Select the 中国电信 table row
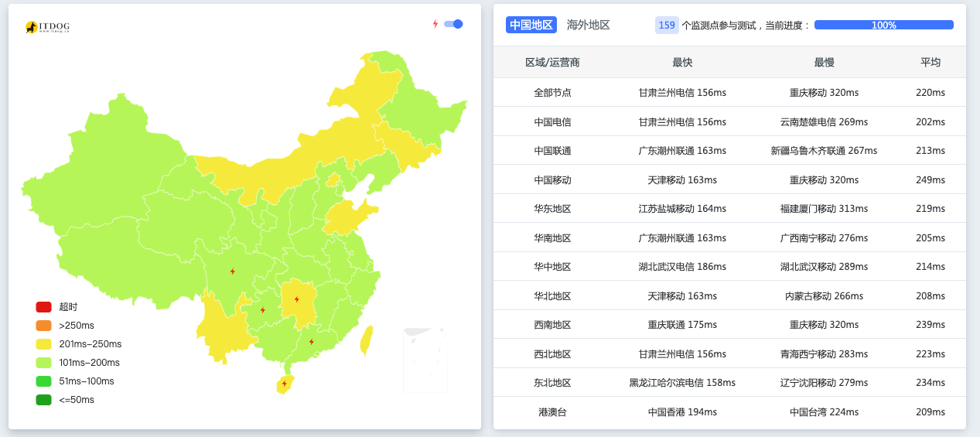The image size is (980, 437). point(729,121)
